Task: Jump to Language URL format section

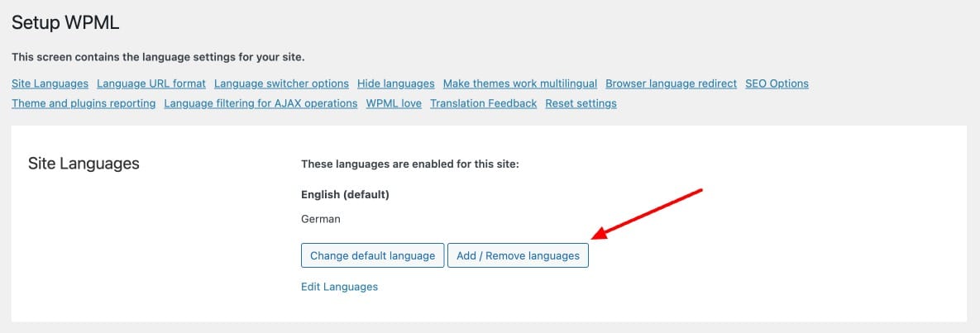Action: pyautogui.click(x=151, y=83)
